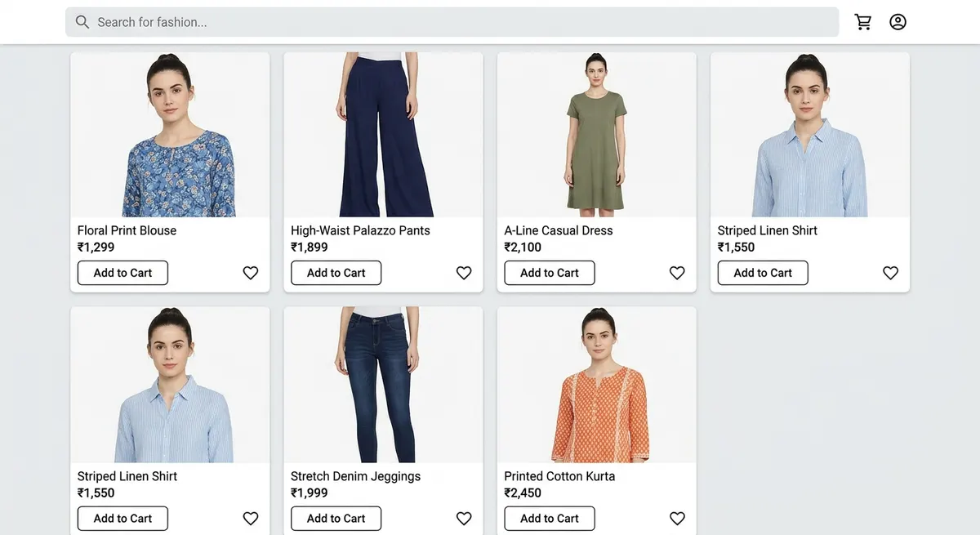Open the Printed Cotton Kurta product image

596,384
